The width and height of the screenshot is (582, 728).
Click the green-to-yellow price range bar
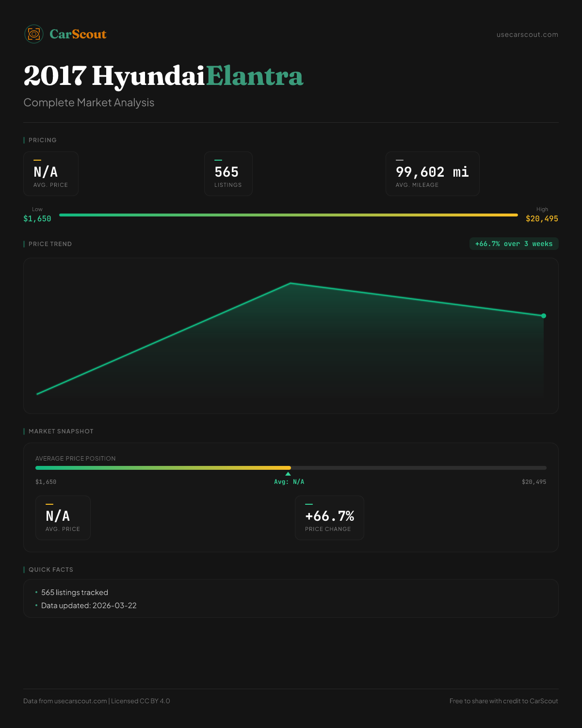tap(289, 215)
